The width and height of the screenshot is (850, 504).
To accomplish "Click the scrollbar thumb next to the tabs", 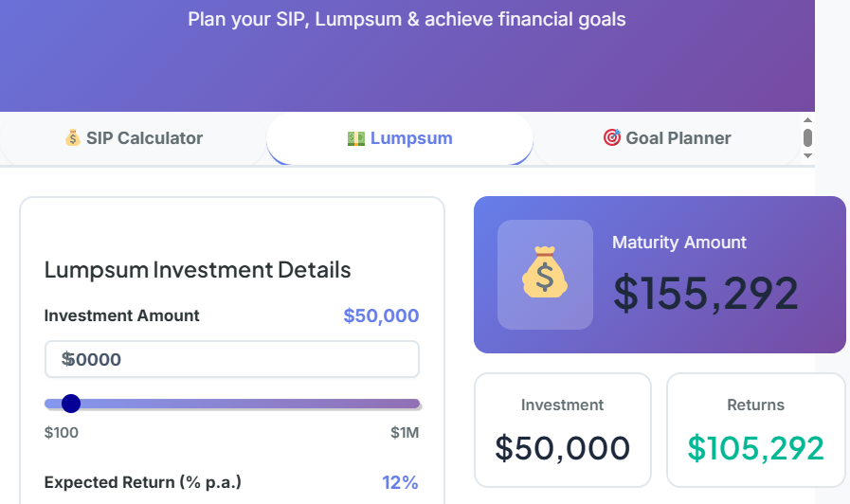I will click(x=808, y=138).
